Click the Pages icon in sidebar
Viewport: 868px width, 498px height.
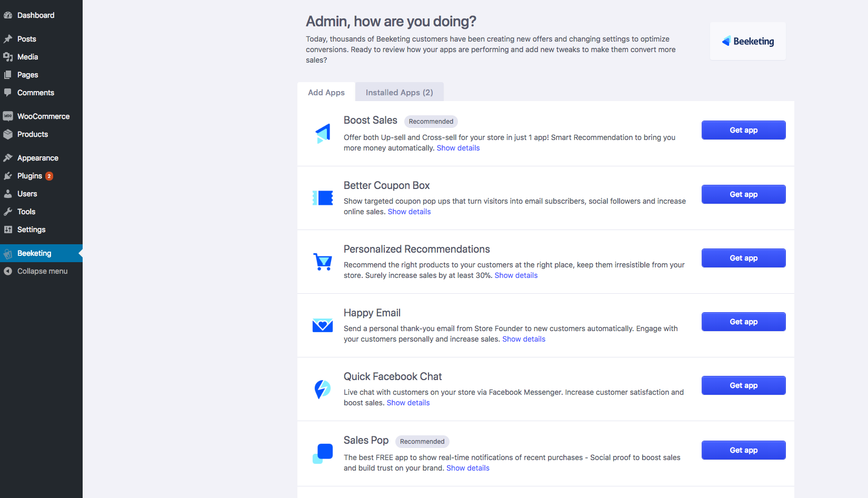click(8, 75)
